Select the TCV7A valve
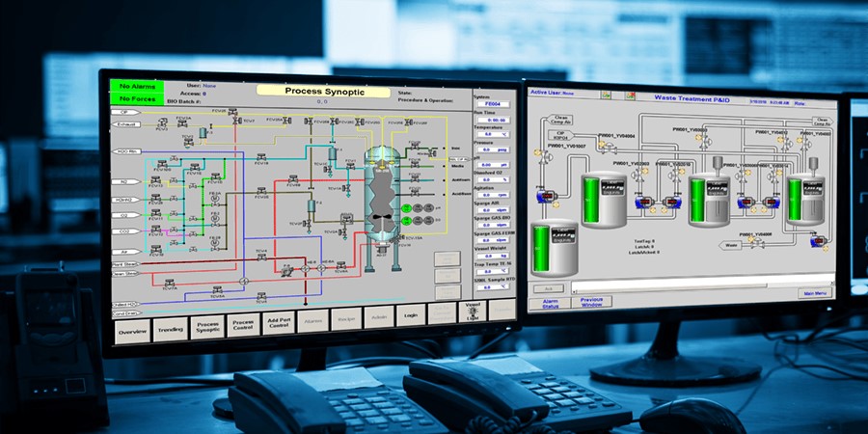 170,283
